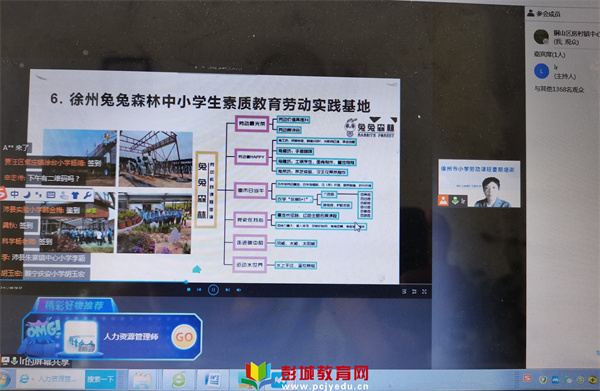This screenshot has width=600, height=391.
Task: Toggle Sogou punctuation mode icon
Action: tap(39, 195)
